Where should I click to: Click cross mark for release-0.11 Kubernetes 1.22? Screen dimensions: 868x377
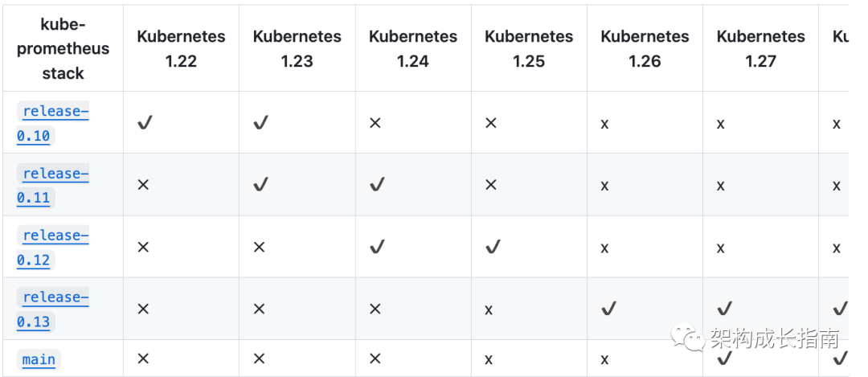point(143,185)
